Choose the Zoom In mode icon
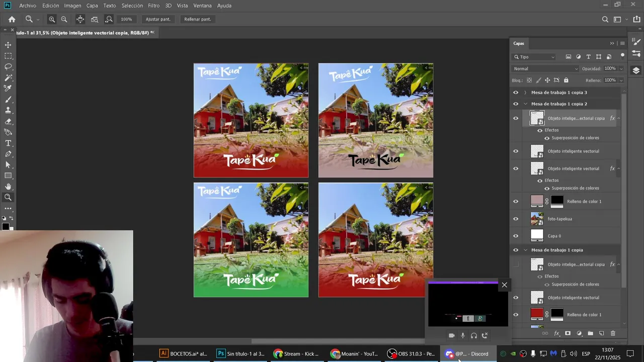This screenshot has height=362, width=644. (x=52, y=19)
